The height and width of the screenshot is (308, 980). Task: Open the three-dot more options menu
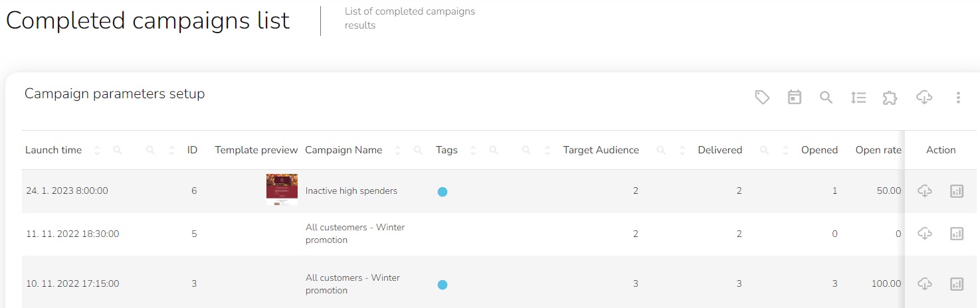click(x=958, y=98)
